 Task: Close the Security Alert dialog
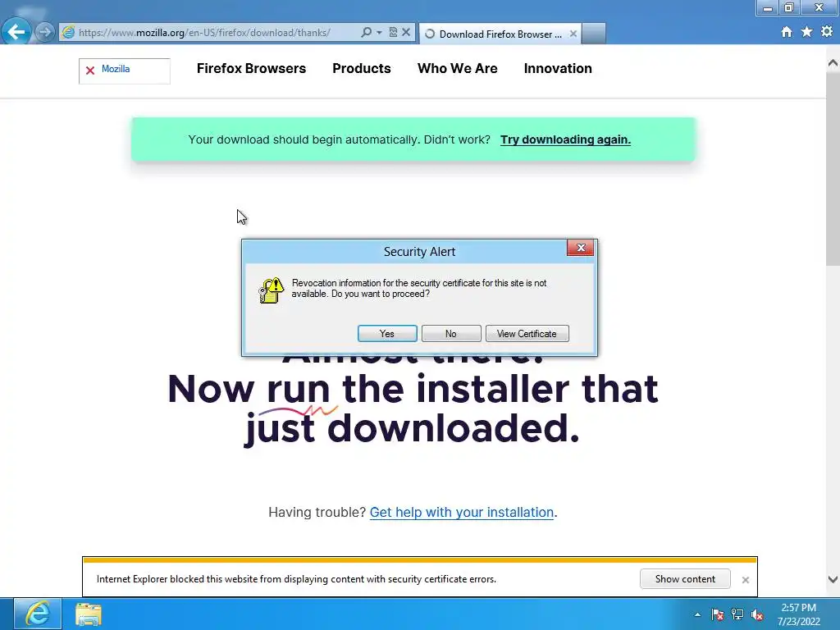pos(580,248)
